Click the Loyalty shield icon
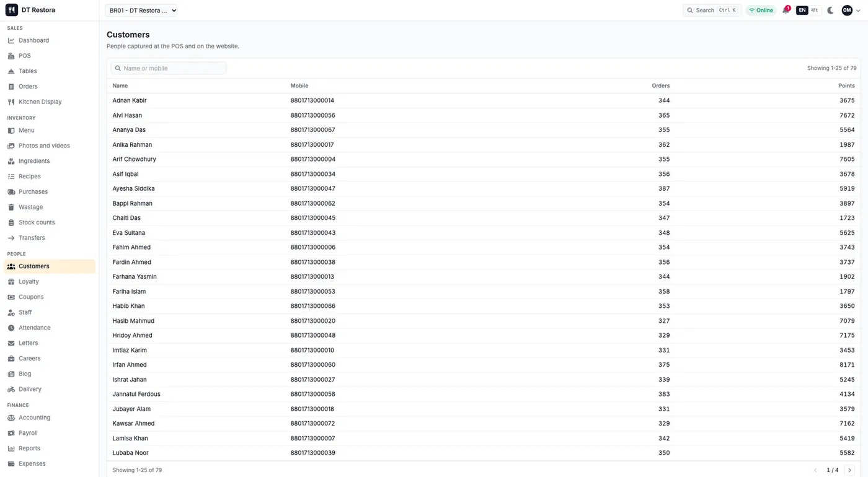868x477 pixels. (11, 281)
